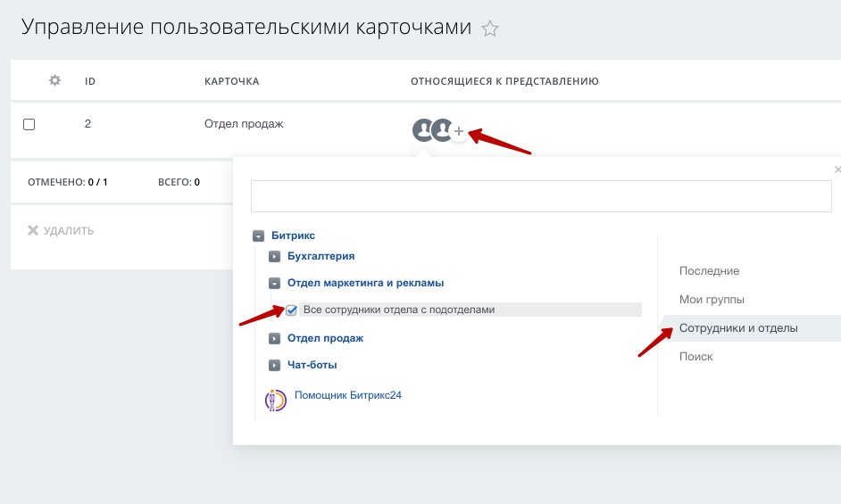841x504 pixels.
Task: Close the selector popup
Action: click(837, 169)
